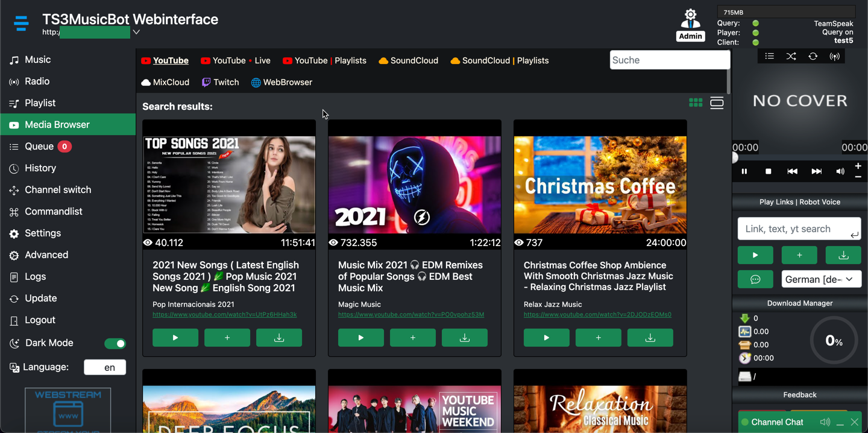Stop the playback
Image resolution: width=868 pixels, height=433 pixels.
[x=769, y=171]
